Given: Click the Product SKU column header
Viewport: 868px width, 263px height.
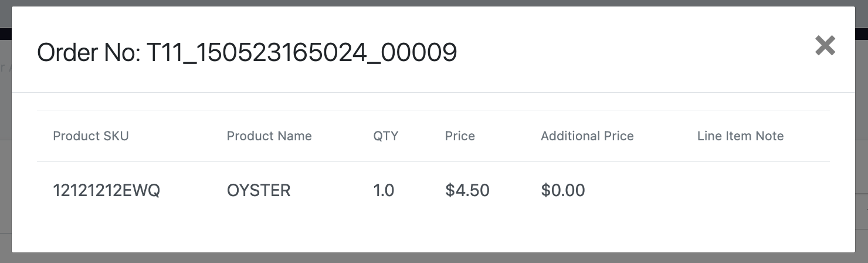Looking at the screenshot, I should [x=91, y=136].
